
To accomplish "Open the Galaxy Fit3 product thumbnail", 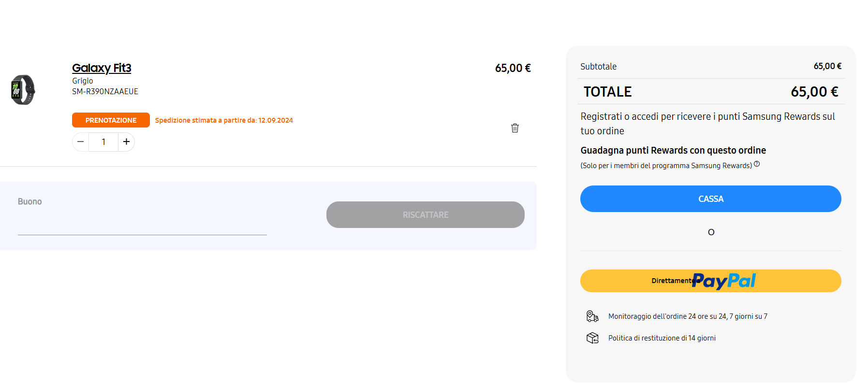I will coord(23,90).
